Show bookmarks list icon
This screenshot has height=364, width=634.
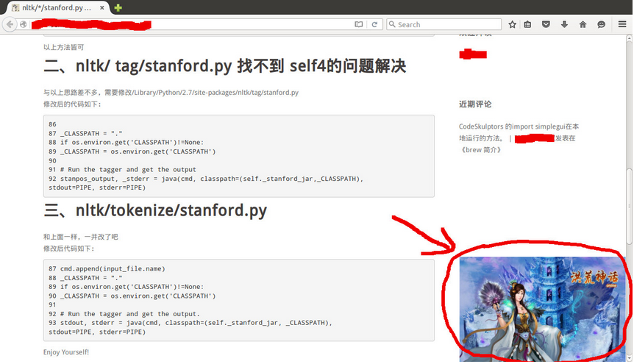528,24
